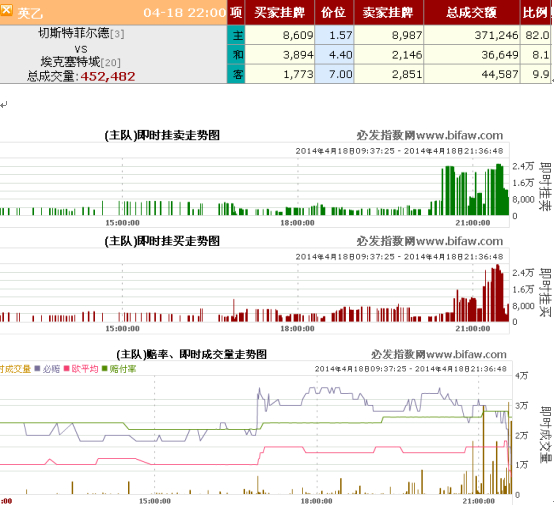Click the (主队)赔率、即时成交量走势图 chart title
The image size is (554, 507).
pyautogui.click(x=191, y=354)
